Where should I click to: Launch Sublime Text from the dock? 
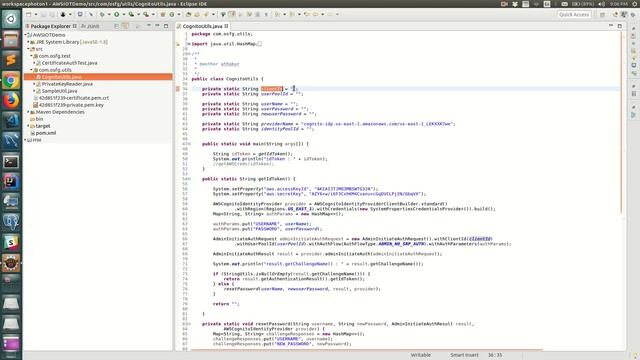[11, 60]
